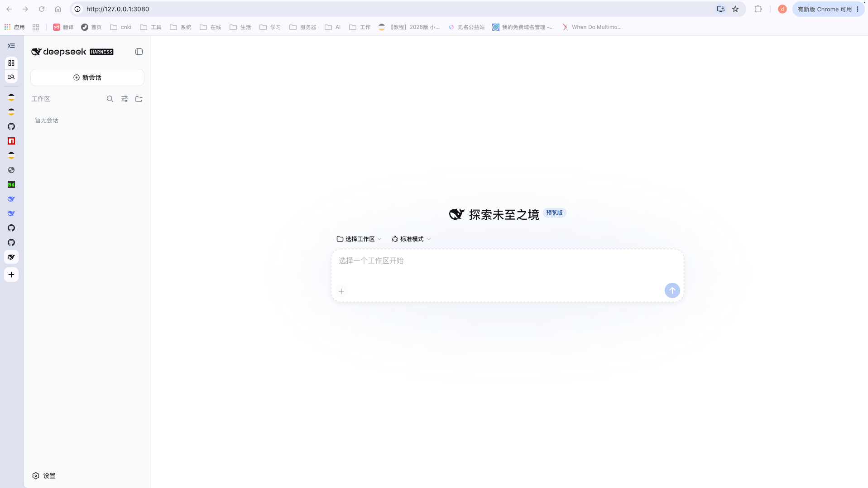This screenshot has width=868, height=488.
Task: Click the grid icon beside 应用
Action: [x=36, y=27]
